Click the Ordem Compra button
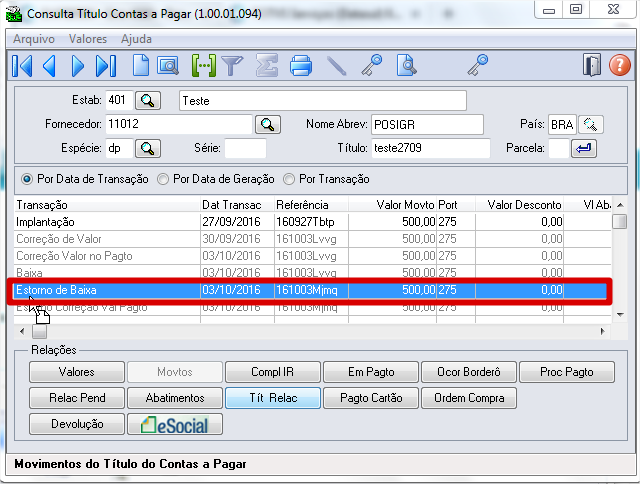Image resolution: width=640 pixels, height=484 pixels. (x=469, y=398)
